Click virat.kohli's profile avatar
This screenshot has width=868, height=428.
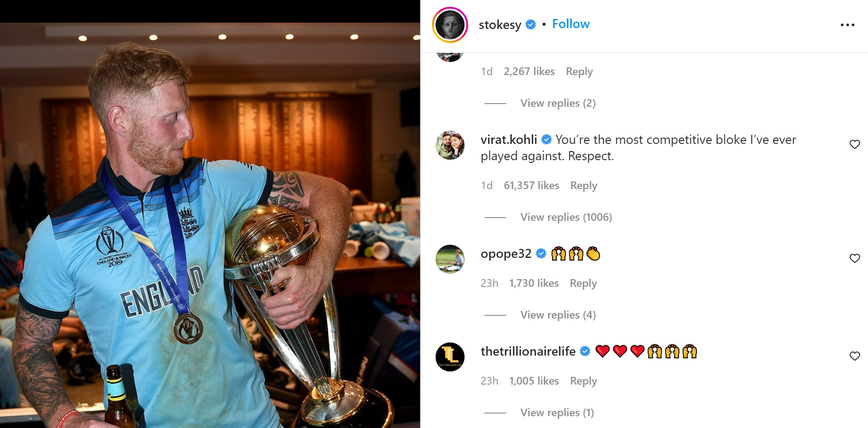pyautogui.click(x=450, y=145)
